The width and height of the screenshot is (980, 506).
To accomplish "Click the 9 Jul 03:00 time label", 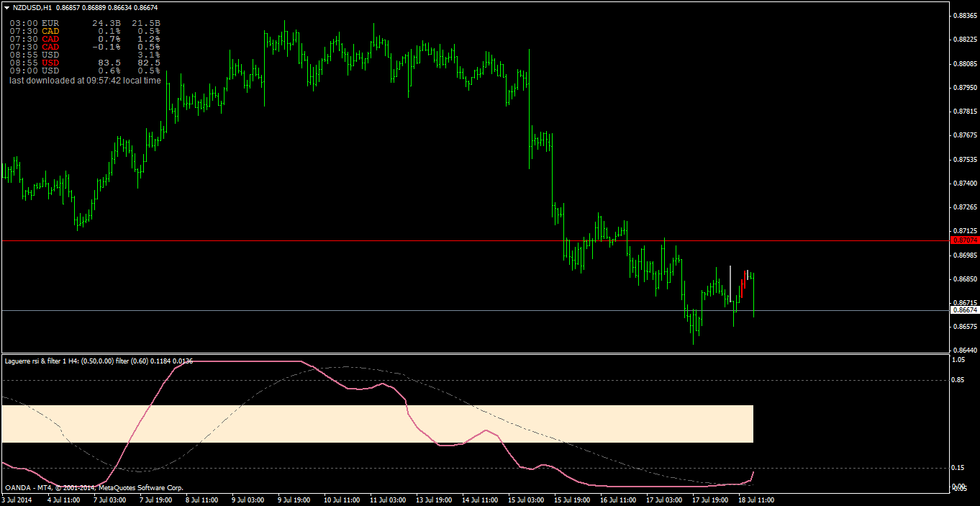I will click(x=248, y=499).
